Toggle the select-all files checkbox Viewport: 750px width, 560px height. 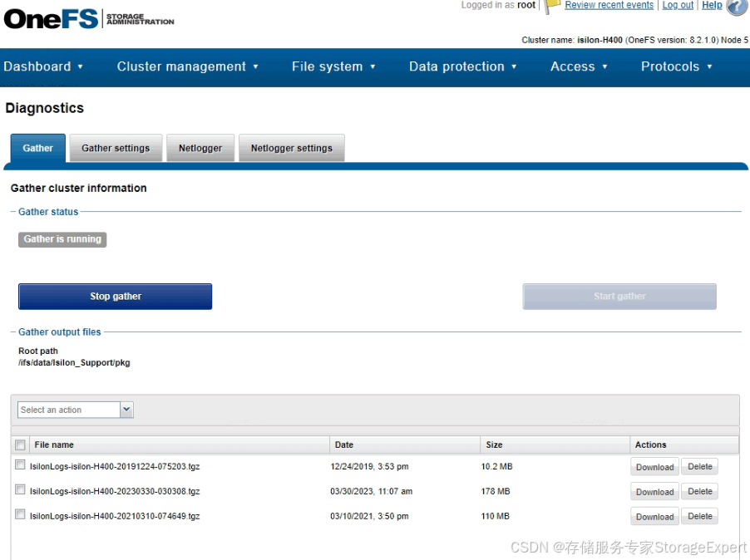(20, 445)
